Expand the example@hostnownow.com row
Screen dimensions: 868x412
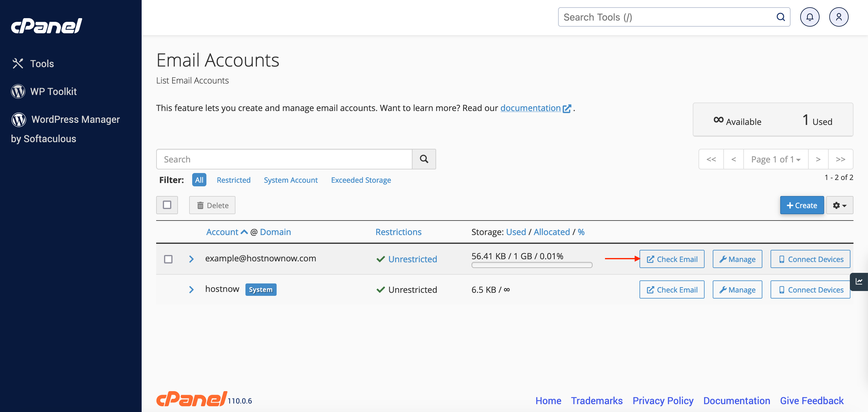pos(191,259)
